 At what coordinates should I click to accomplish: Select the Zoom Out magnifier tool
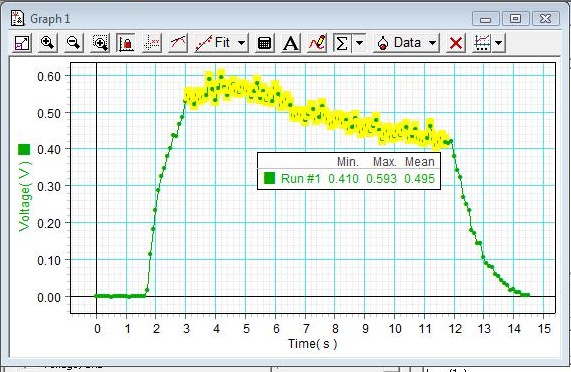(x=74, y=43)
